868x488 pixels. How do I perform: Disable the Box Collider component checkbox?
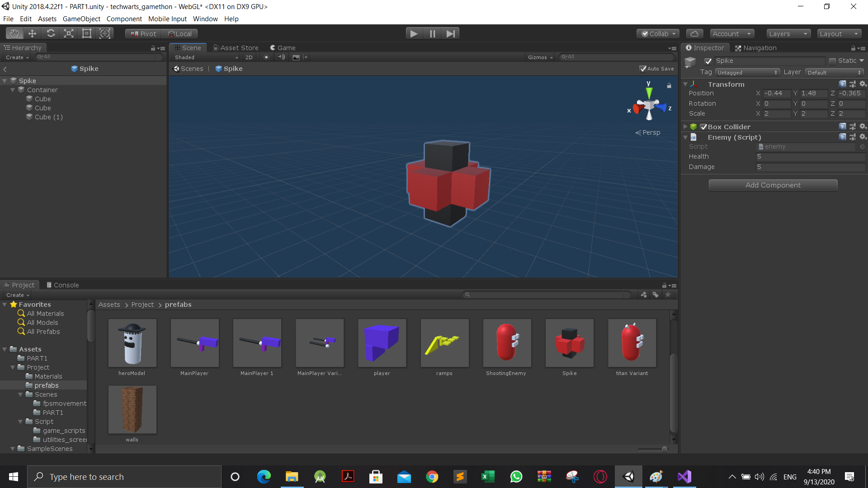(x=703, y=127)
